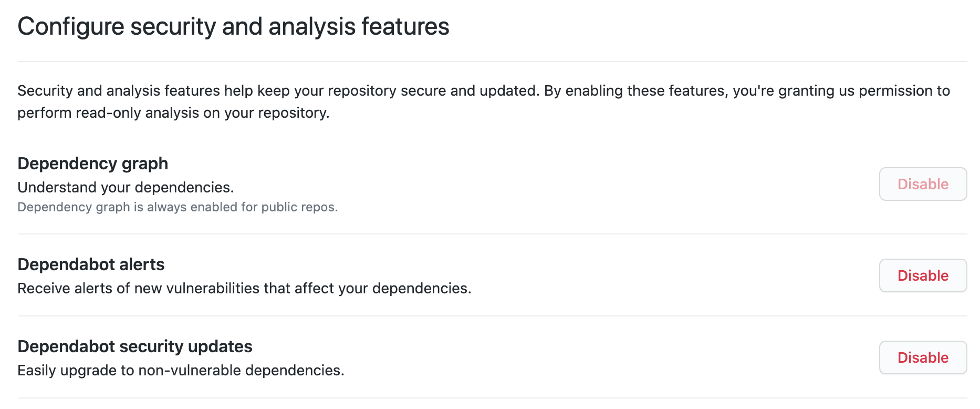Image resolution: width=980 pixels, height=409 pixels.
Task: Click the "Configure security and analysis features" title
Action: (233, 26)
